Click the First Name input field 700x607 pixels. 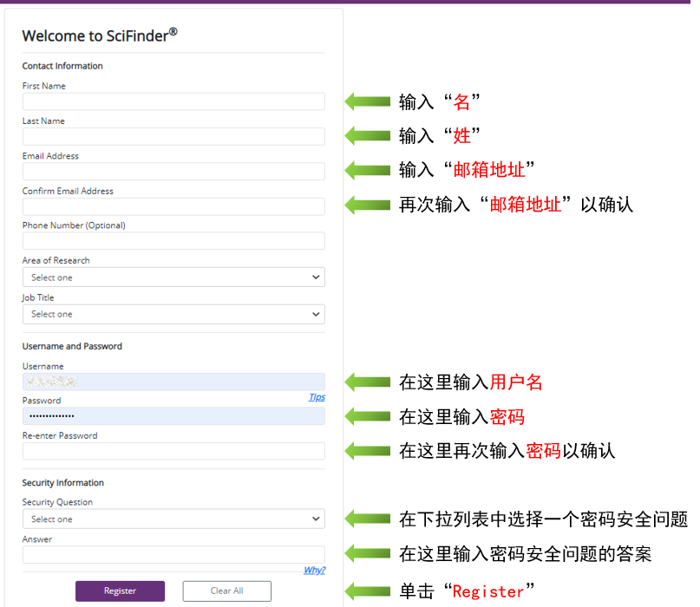(173, 101)
